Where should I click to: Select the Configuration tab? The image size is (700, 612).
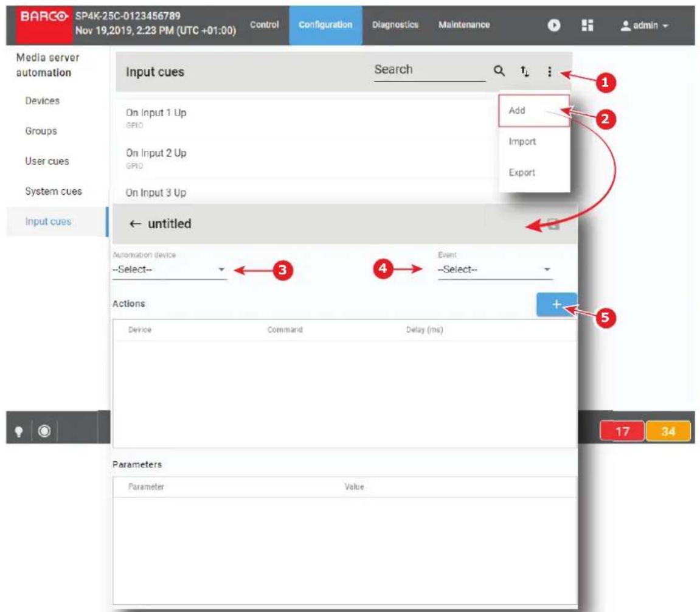coord(325,25)
